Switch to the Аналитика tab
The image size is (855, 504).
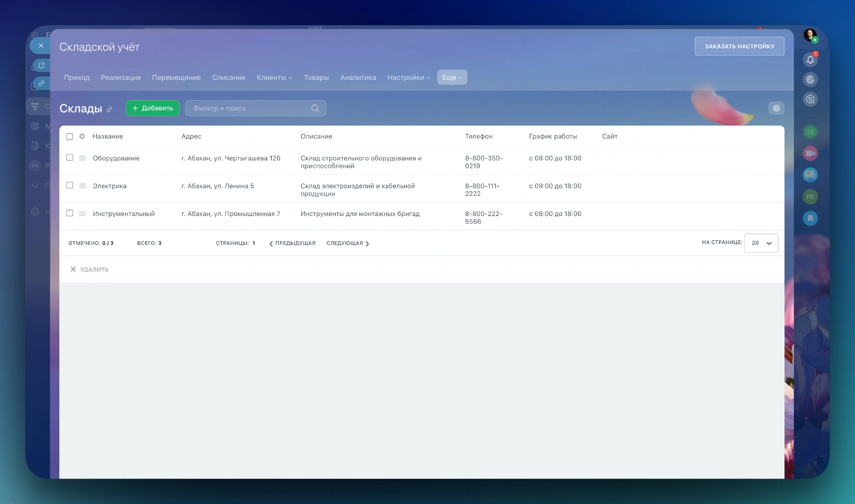click(x=358, y=77)
